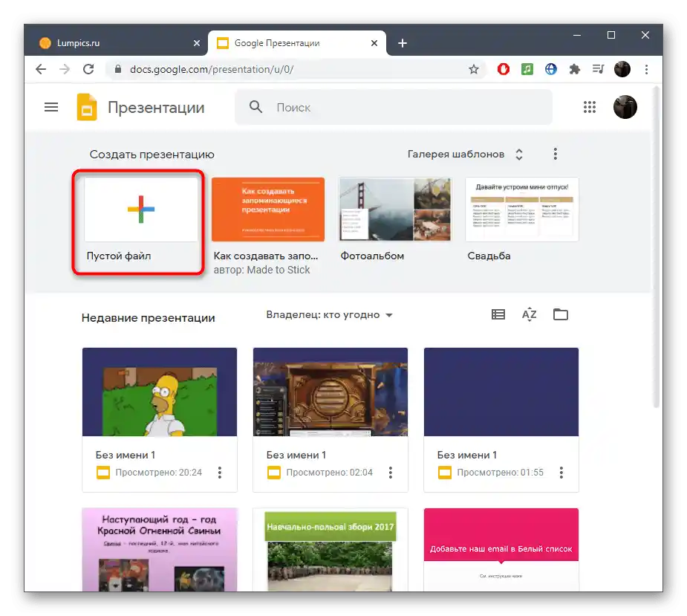
Task: Open the file picker folder icon
Action: click(561, 314)
